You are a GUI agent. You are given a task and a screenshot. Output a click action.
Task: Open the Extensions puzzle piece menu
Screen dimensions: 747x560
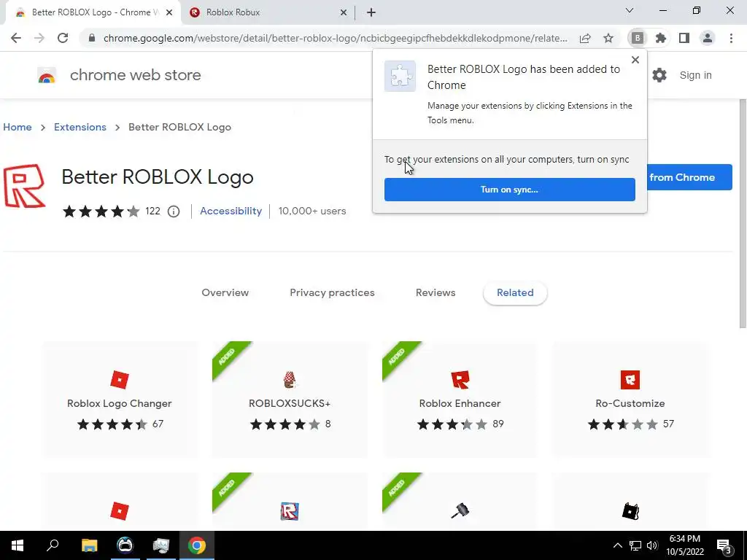click(x=661, y=38)
